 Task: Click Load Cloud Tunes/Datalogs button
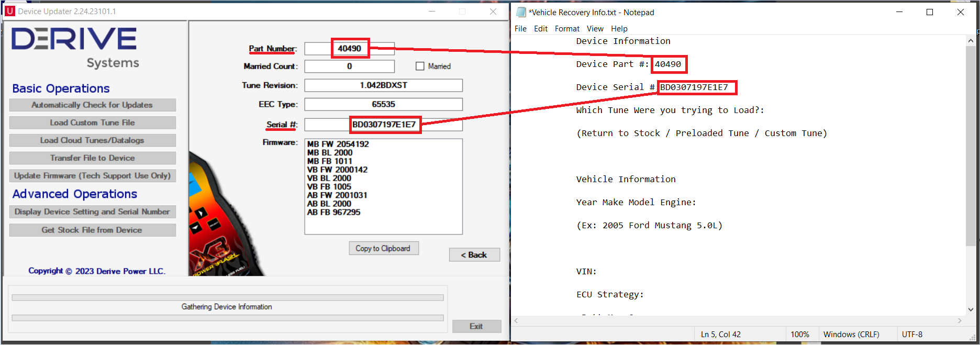click(92, 140)
